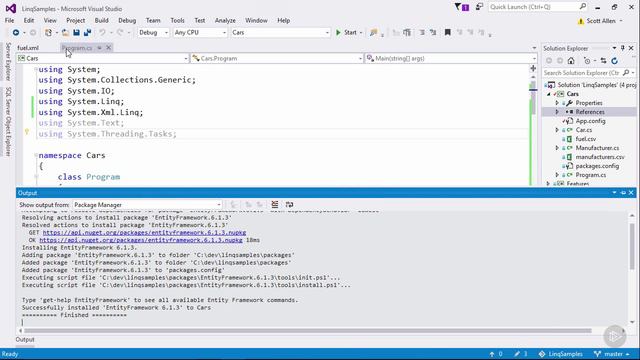Click the Visual Studio logo icon
The height and width of the screenshot is (360, 640).
coord(11,8)
